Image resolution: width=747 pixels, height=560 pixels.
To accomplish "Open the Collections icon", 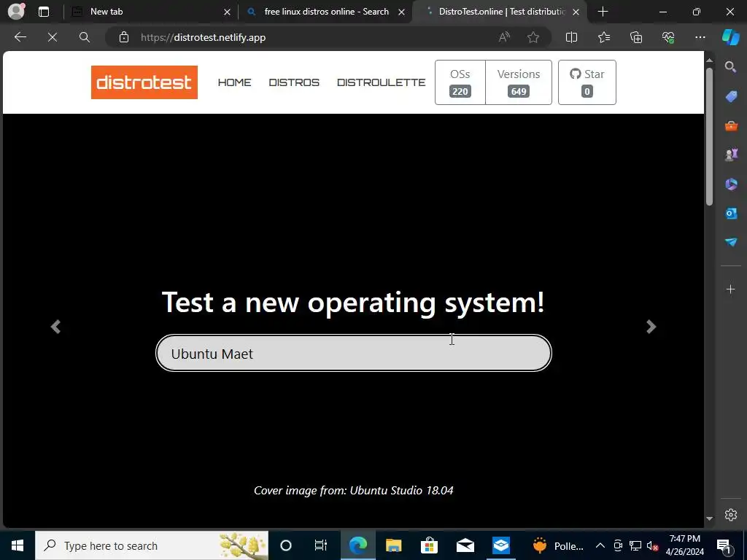I will click(x=636, y=37).
